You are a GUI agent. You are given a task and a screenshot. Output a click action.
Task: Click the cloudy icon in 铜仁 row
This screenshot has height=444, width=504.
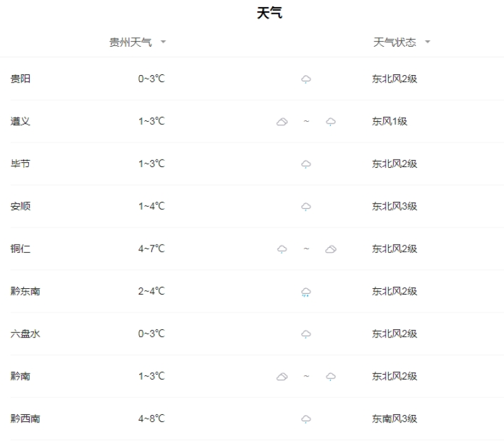(x=331, y=249)
